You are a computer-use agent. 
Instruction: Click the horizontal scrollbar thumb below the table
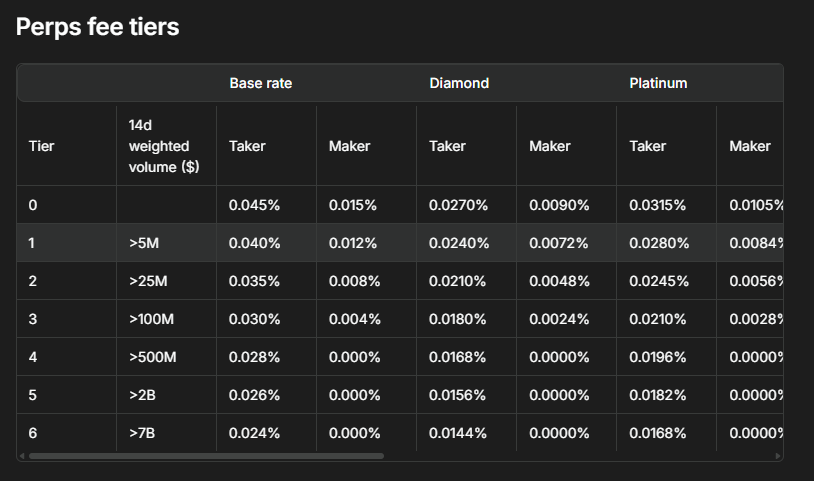coord(205,456)
